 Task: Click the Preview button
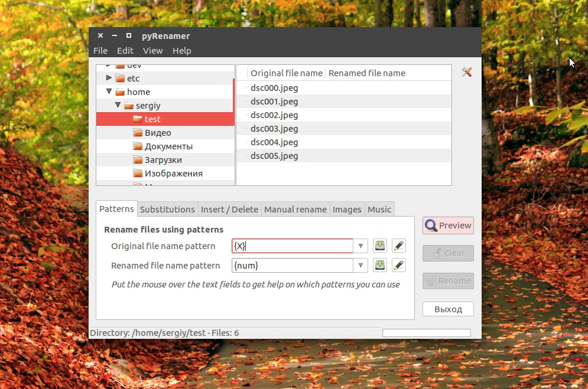click(448, 225)
